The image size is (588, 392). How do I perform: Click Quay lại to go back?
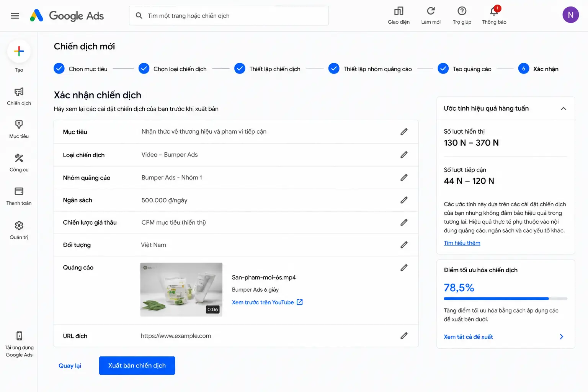click(70, 366)
